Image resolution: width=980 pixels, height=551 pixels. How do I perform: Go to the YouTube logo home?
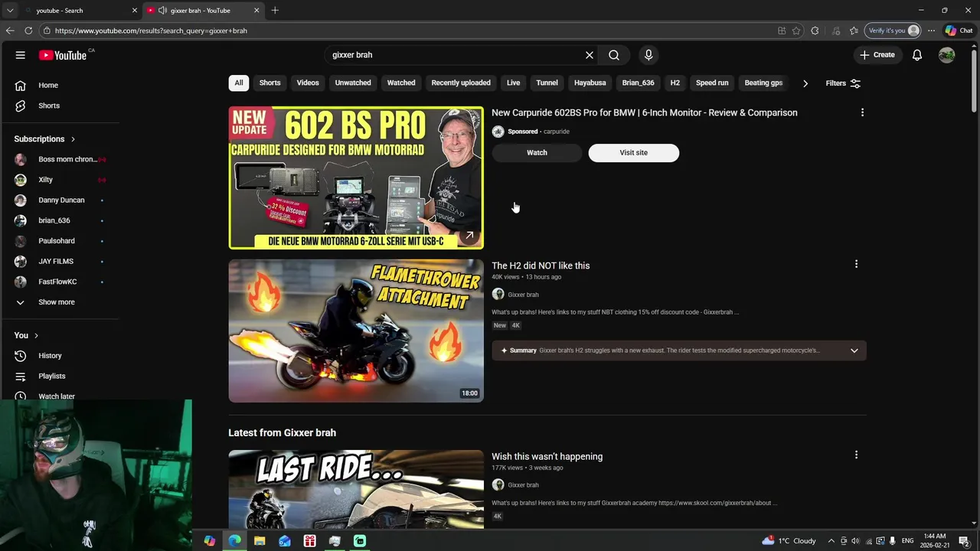tap(63, 55)
